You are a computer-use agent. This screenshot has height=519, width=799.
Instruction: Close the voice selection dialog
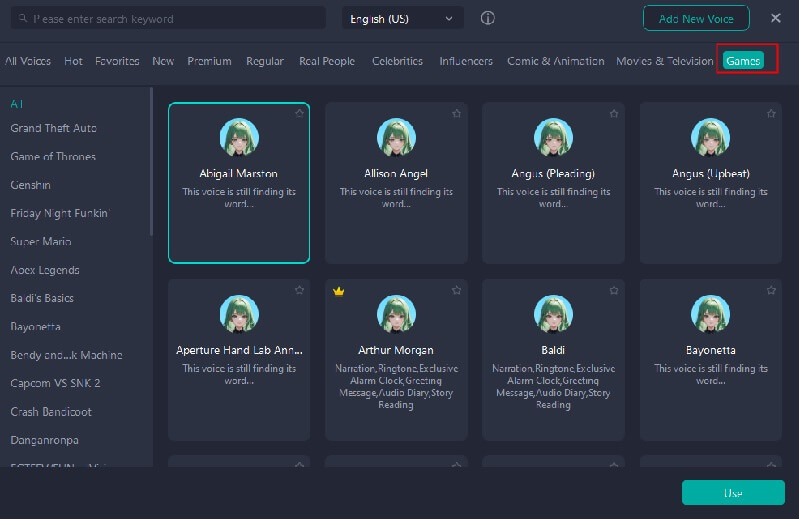point(776,18)
